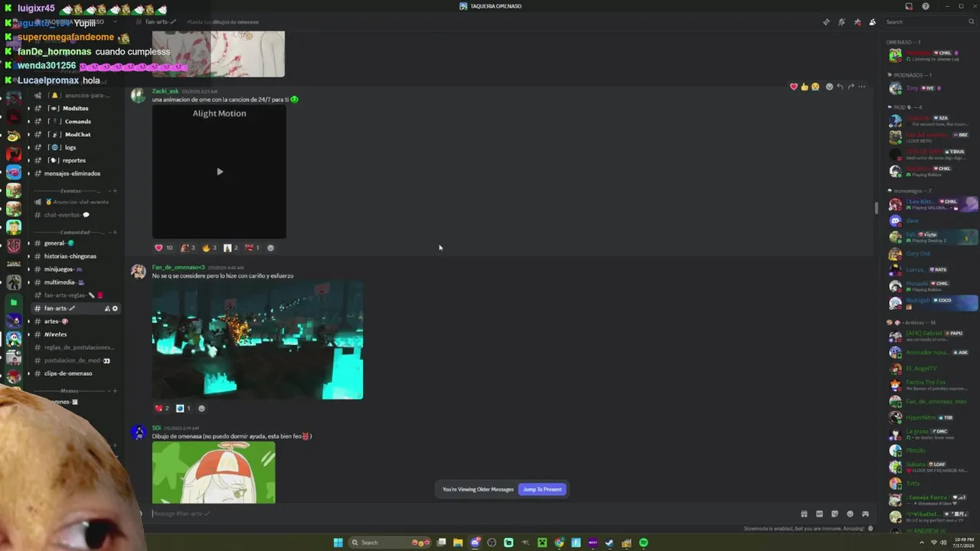Open fan-arts channel settings gear
This screenshot has height=551, width=980.
[116, 308]
